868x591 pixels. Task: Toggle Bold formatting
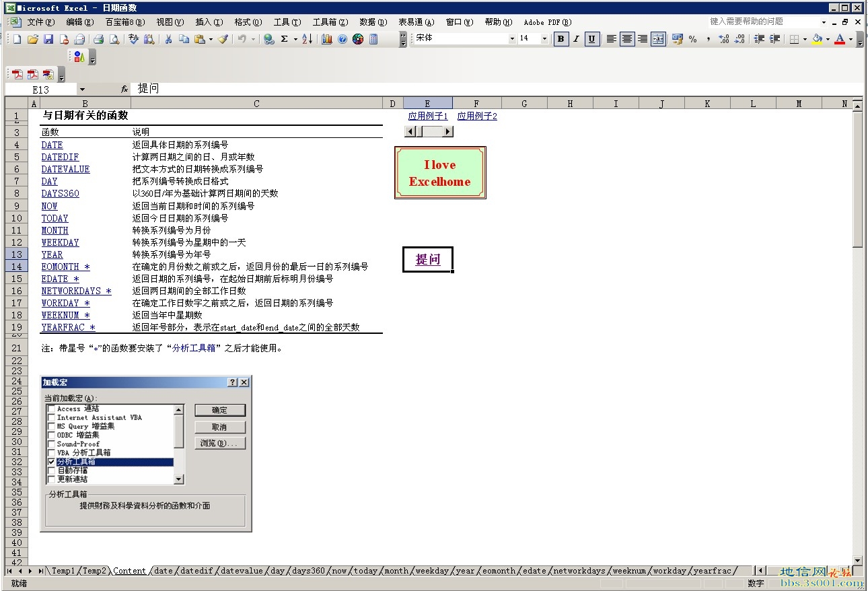pos(560,38)
